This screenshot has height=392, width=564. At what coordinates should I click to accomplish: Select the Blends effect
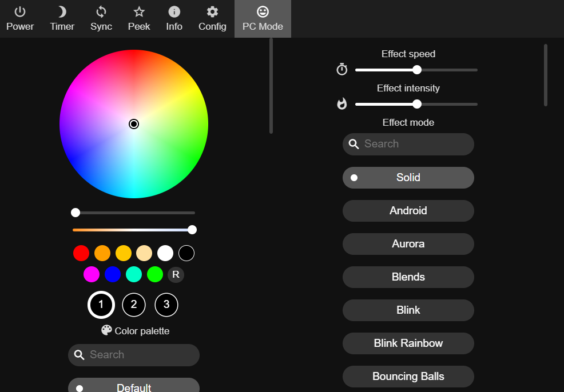408,277
